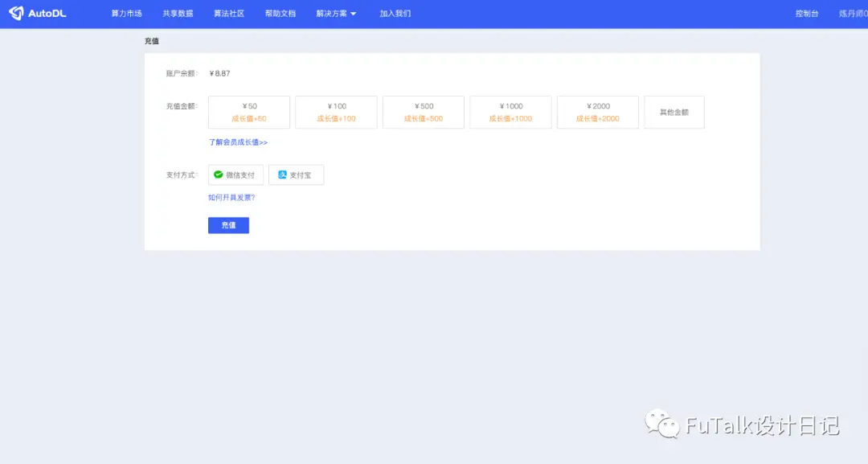Screen dimensions: 868x464
Task: Click the 支付方式 label
Action: pos(182,175)
